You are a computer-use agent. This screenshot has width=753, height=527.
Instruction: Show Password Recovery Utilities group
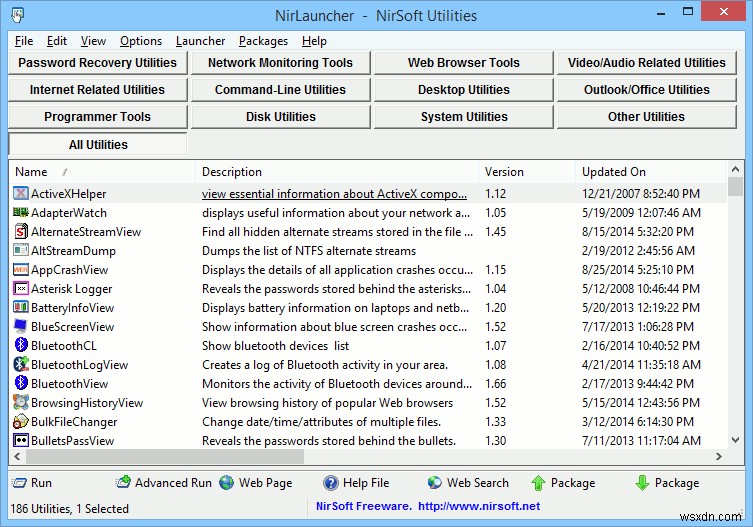coord(97,63)
